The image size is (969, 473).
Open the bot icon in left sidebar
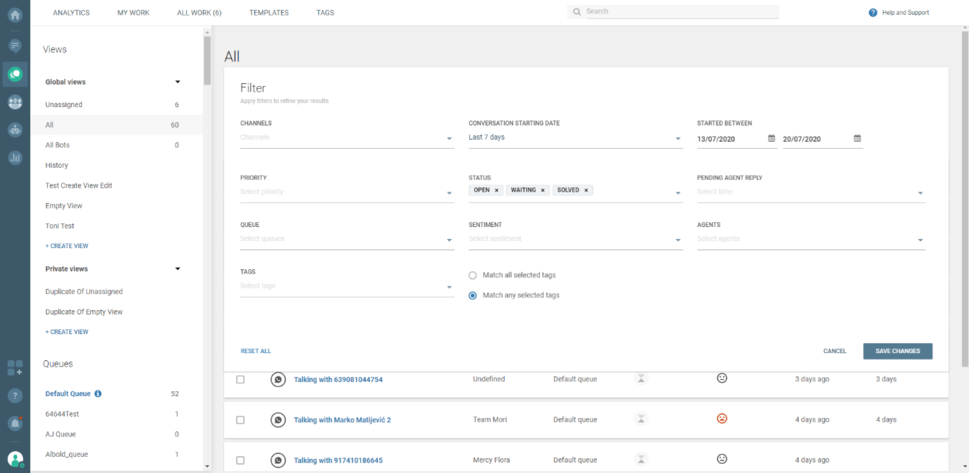click(x=15, y=129)
